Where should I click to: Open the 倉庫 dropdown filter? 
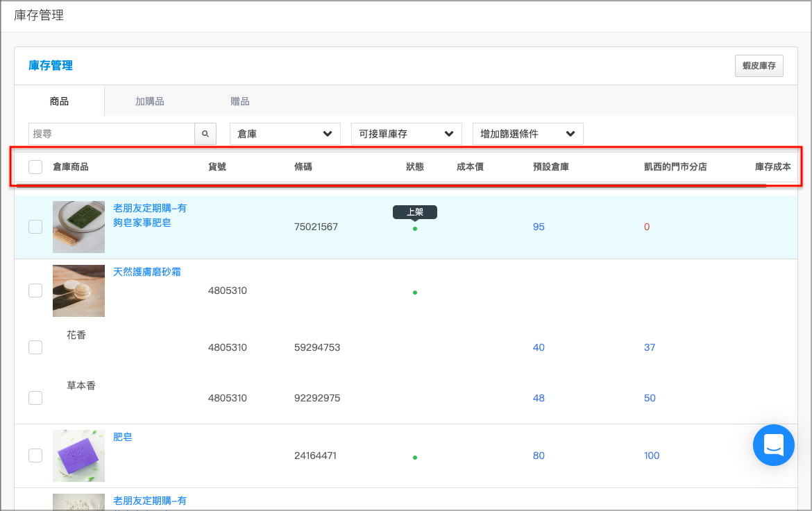click(285, 134)
